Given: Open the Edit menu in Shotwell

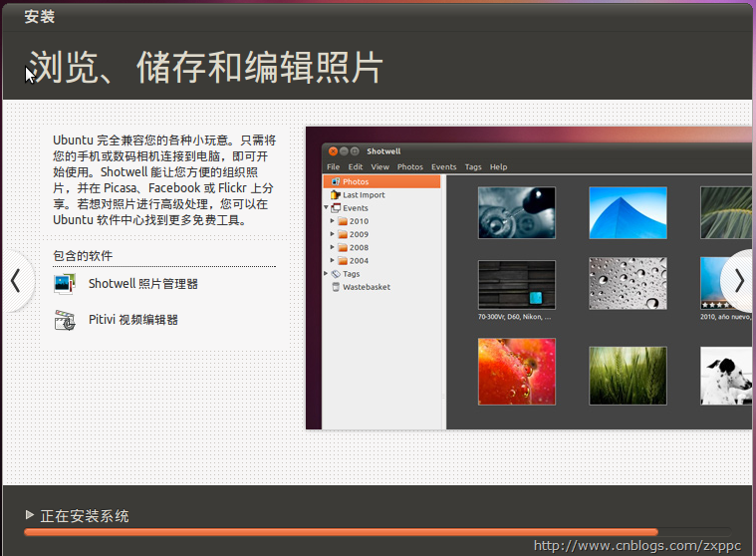Looking at the screenshot, I should point(356,166).
